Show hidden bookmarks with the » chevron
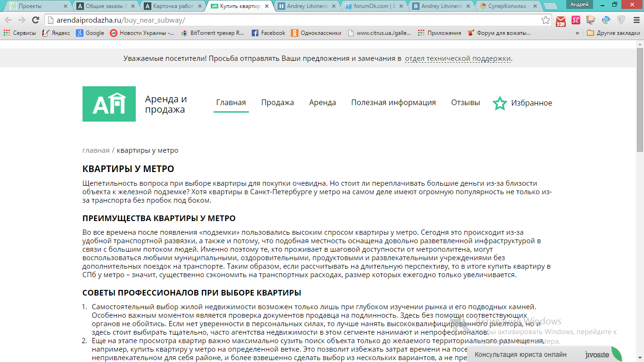Image resolution: width=644 pixels, height=362 pixels. [x=578, y=33]
